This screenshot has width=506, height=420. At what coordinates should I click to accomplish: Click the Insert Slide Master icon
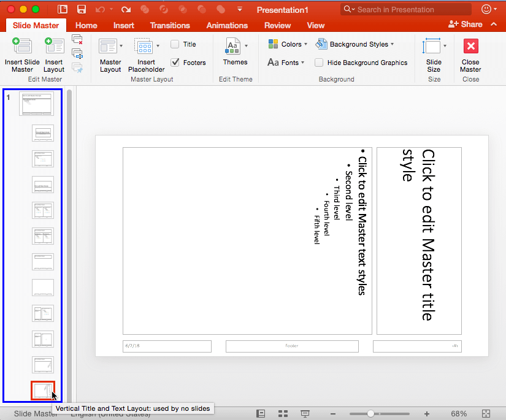pos(22,48)
